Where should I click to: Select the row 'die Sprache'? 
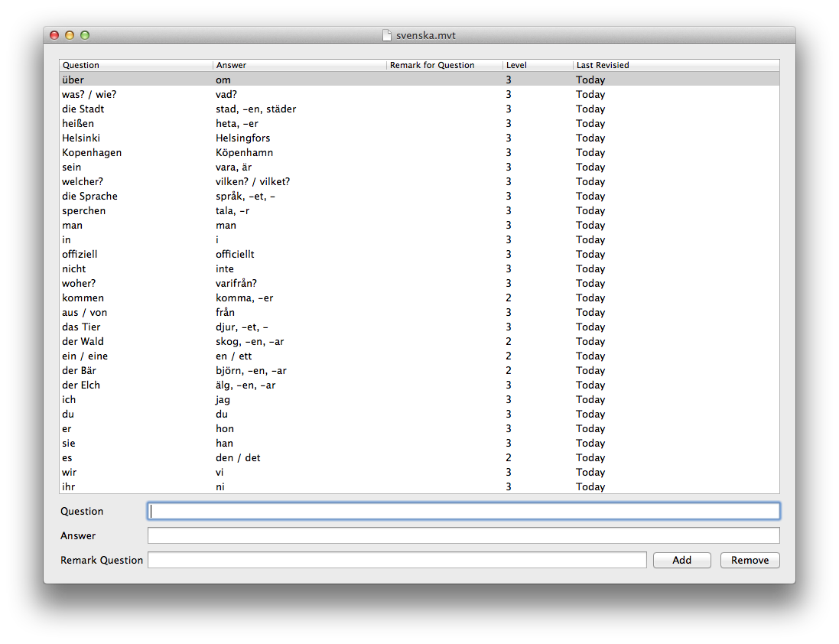419,196
